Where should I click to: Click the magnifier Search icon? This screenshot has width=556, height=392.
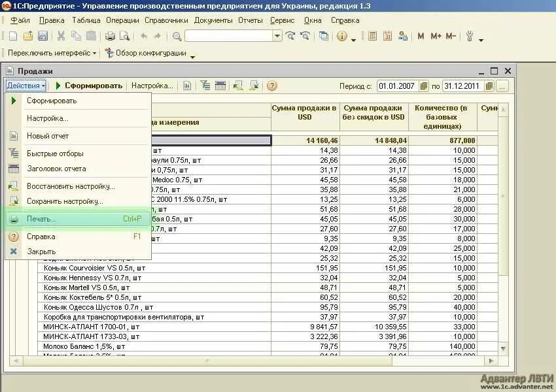(177, 36)
